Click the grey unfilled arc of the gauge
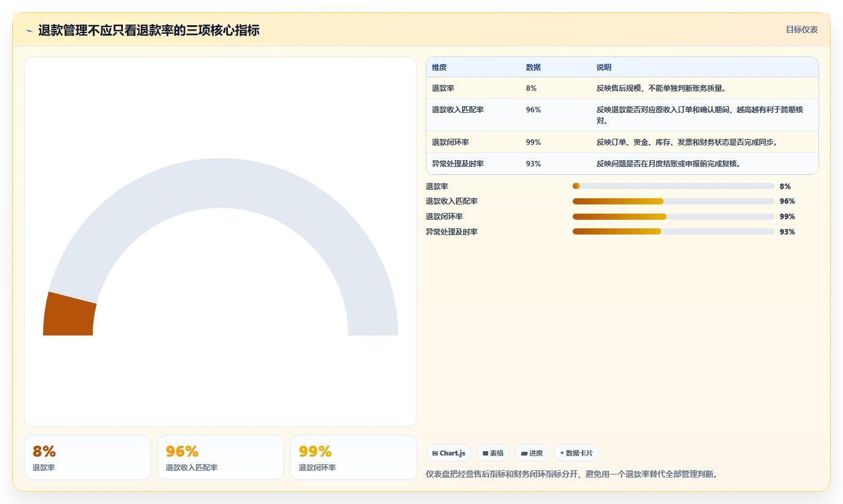 point(221,183)
